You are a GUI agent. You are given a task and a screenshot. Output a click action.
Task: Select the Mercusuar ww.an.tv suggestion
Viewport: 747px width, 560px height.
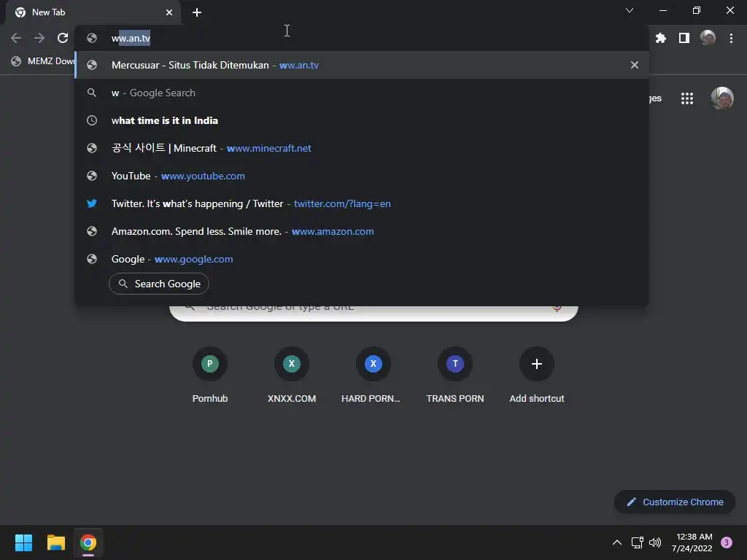tap(362, 65)
